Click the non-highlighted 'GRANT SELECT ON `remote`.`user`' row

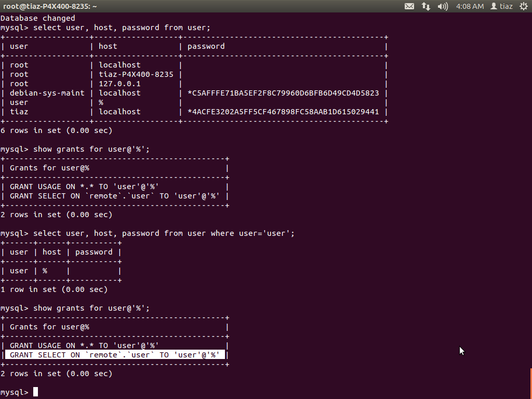point(114,196)
